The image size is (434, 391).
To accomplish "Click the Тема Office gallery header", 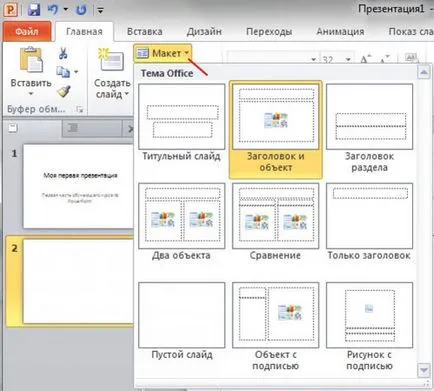I will (167, 73).
